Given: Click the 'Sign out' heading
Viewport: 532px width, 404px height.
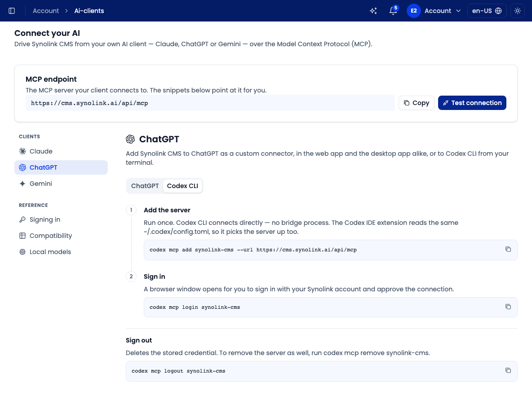Looking at the screenshot, I should click(139, 340).
